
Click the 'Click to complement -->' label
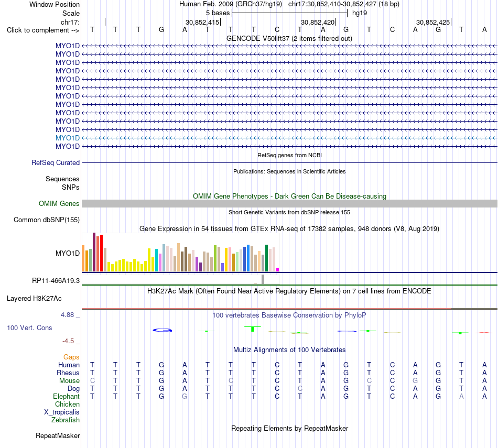pyautogui.click(x=43, y=30)
